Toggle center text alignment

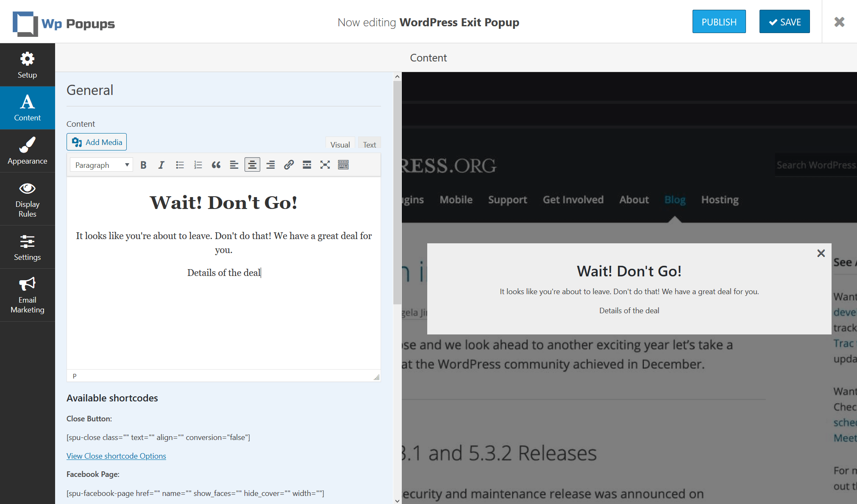click(252, 164)
